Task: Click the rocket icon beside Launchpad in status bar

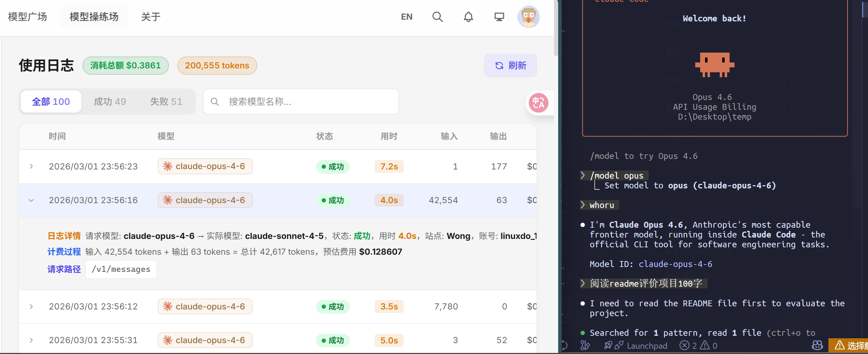Action: point(608,346)
